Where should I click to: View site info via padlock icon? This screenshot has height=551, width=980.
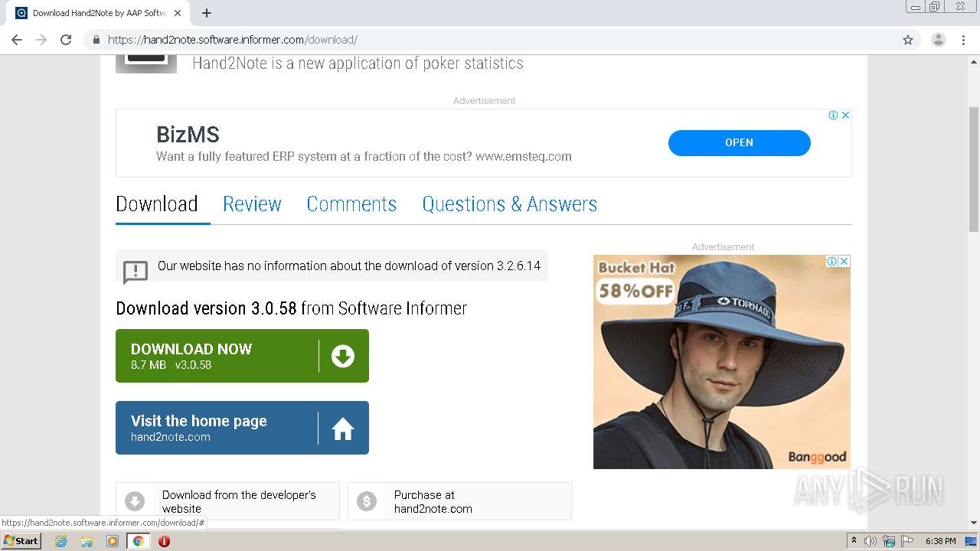pyautogui.click(x=96, y=40)
